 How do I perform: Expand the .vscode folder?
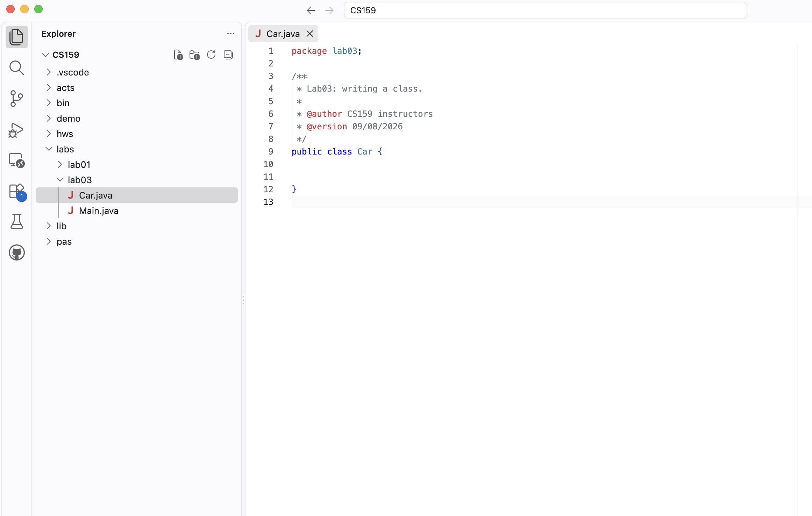[x=49, y=72]
